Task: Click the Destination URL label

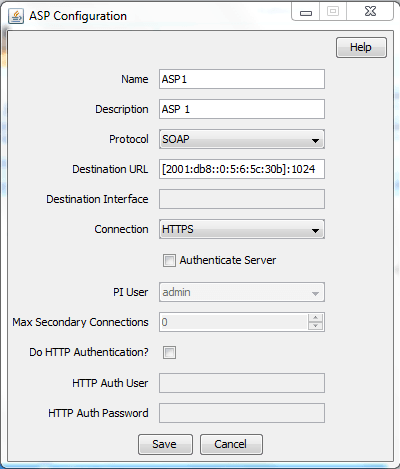Action: [110, 169]
